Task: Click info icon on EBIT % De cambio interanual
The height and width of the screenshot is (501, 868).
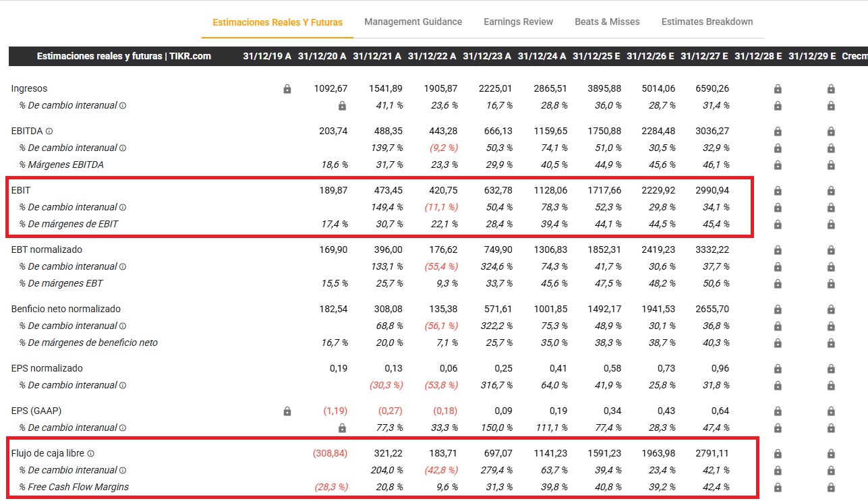Action: coord(123,208)
